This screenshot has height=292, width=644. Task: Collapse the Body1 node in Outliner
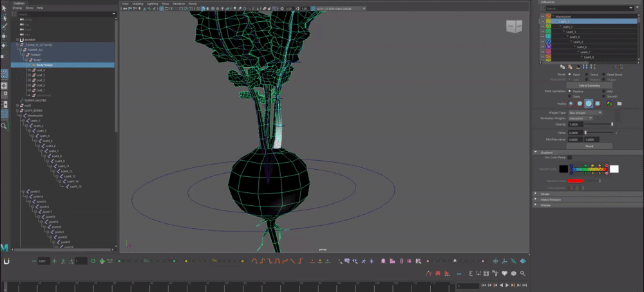[x=25, y=60]
